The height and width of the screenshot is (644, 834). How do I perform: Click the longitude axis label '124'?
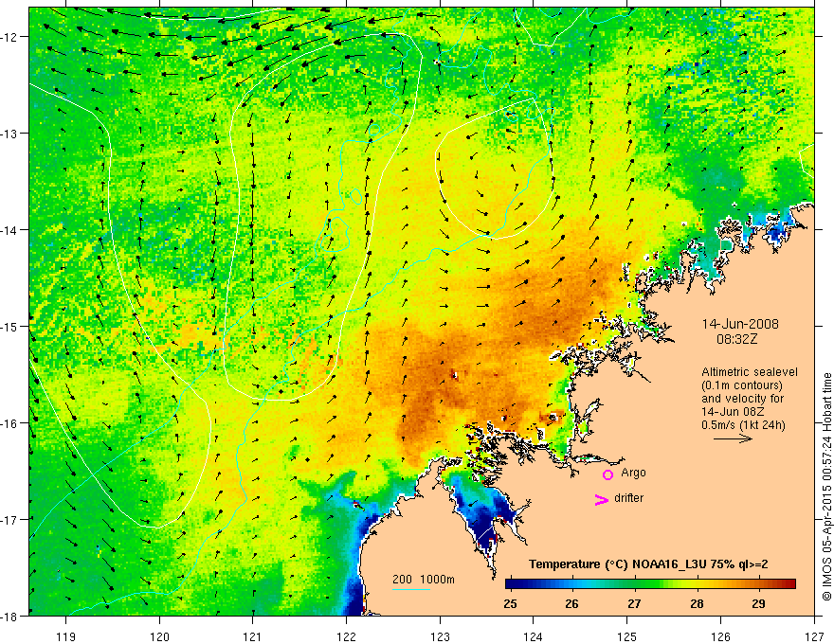point(534,636)
